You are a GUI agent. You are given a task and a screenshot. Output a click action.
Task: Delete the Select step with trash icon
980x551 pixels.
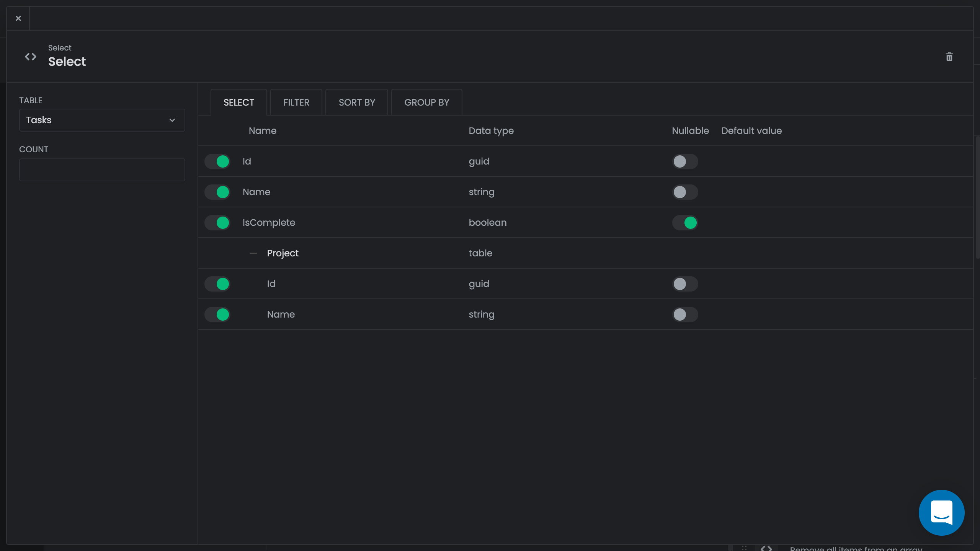pos(949,57)
